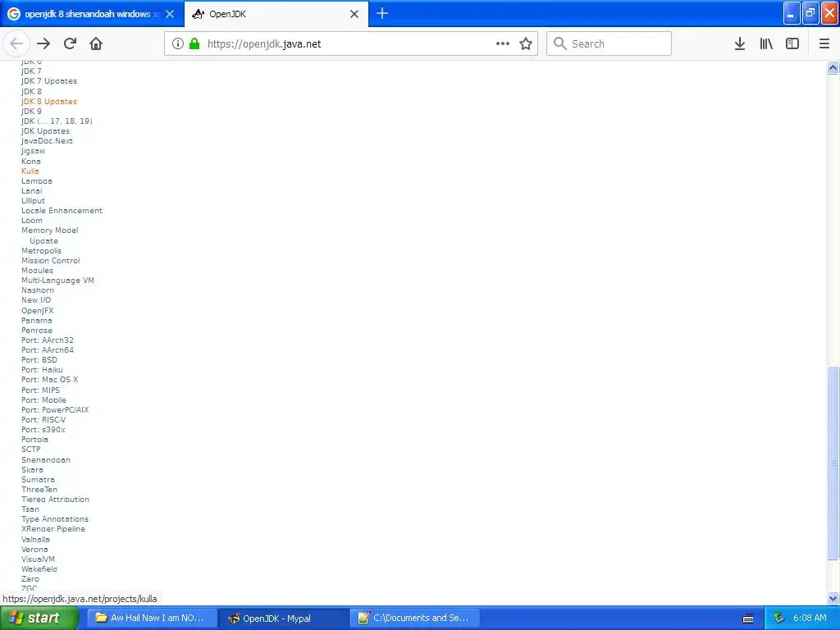The image size is (840, 630).
Task: Open the Mission Control link
Action: pyautogui.click(x=50, y=260)
